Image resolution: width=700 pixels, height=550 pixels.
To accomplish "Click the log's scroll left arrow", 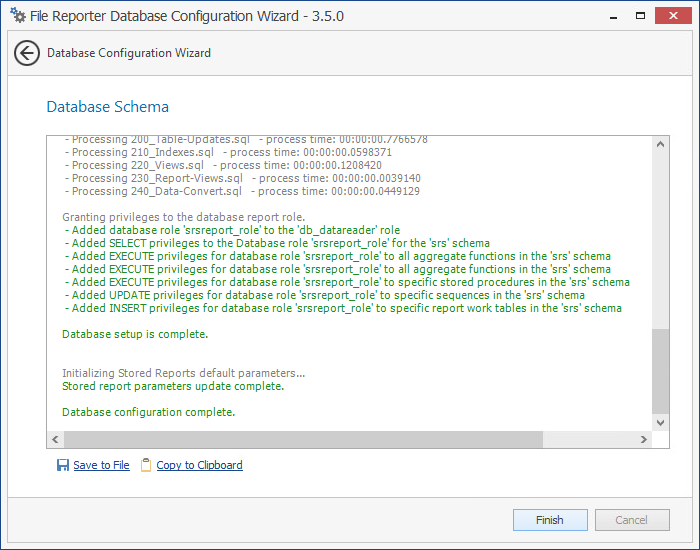I will tap(55, 440).
